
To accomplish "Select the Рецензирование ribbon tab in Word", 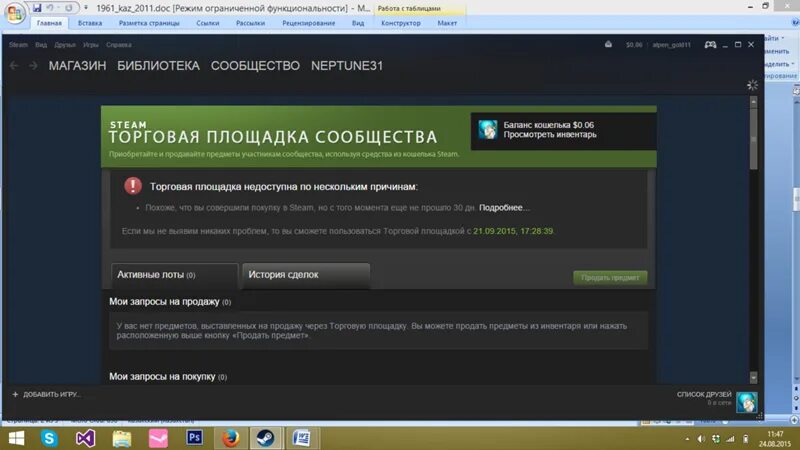I will click(x=309, y=23).
